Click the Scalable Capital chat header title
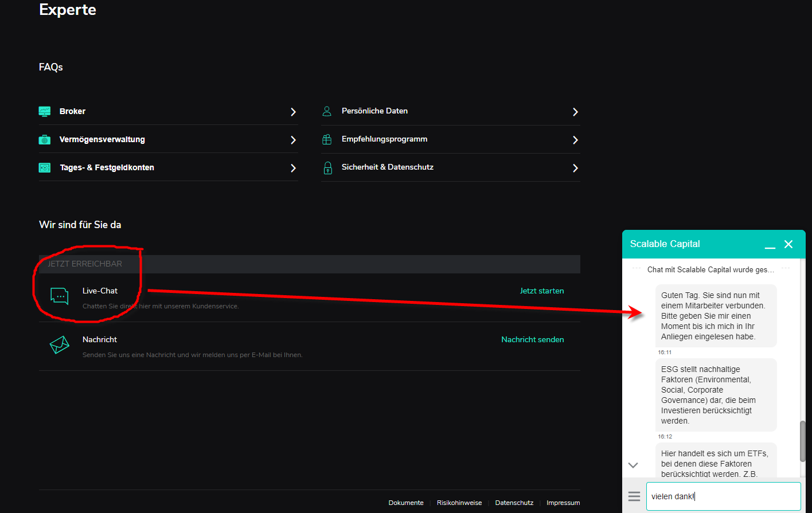 pos(665,244)
